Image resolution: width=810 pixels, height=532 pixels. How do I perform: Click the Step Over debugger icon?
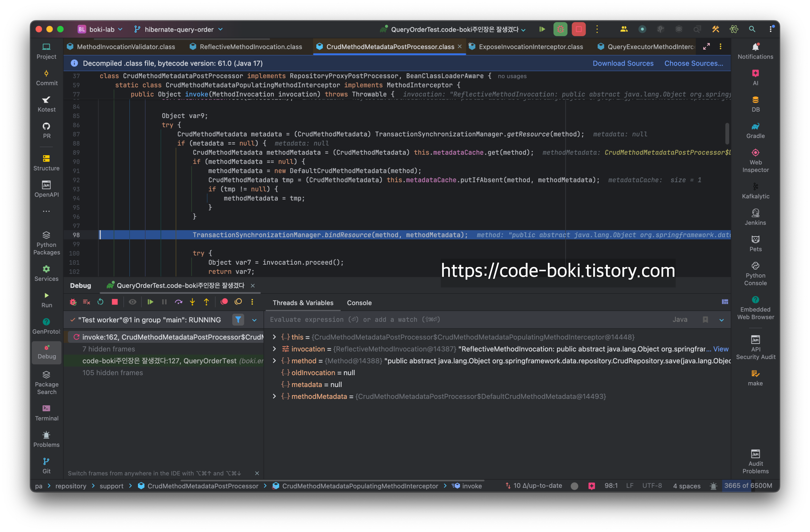178,302
